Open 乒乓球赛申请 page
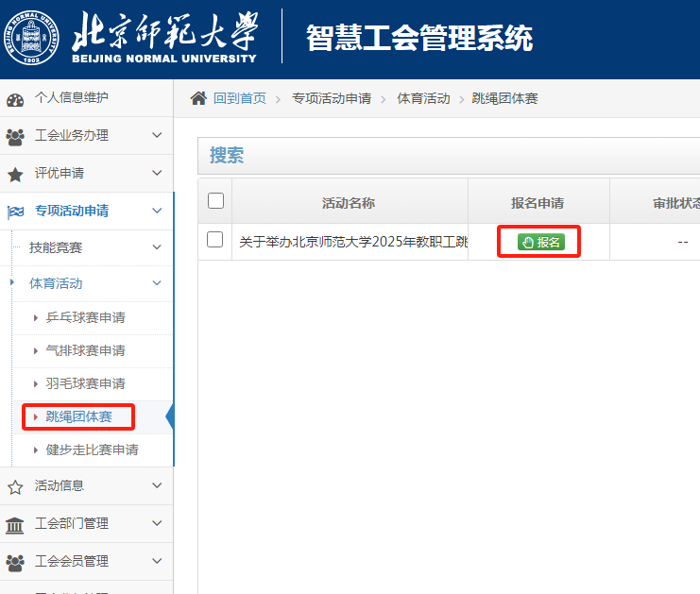Viewport: 700px width, 594px height. (93, 317)
